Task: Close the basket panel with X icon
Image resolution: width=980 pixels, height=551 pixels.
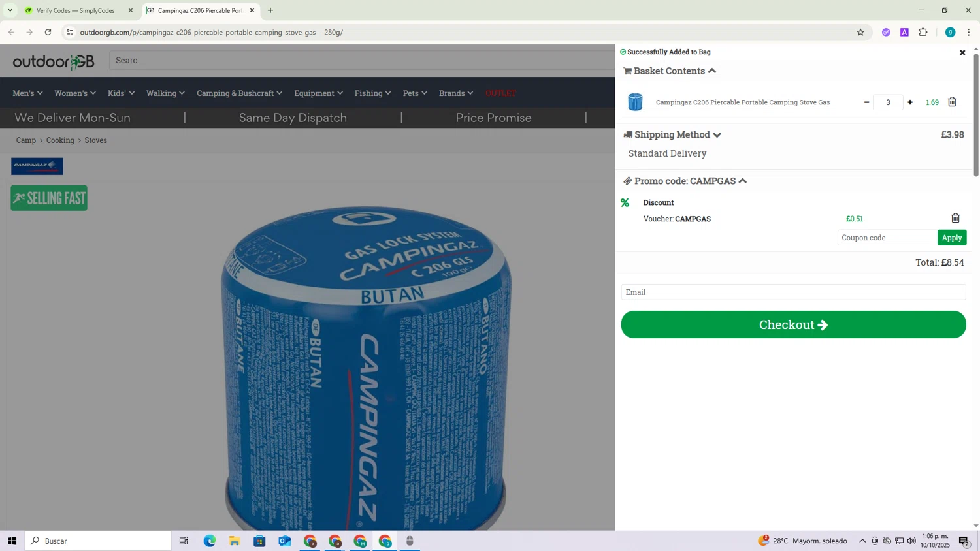Action: click(962, 52)
